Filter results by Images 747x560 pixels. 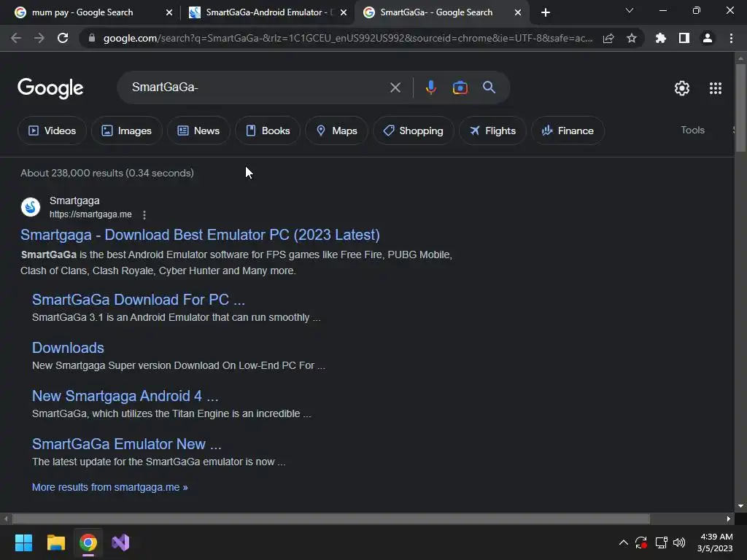(127, 131)
